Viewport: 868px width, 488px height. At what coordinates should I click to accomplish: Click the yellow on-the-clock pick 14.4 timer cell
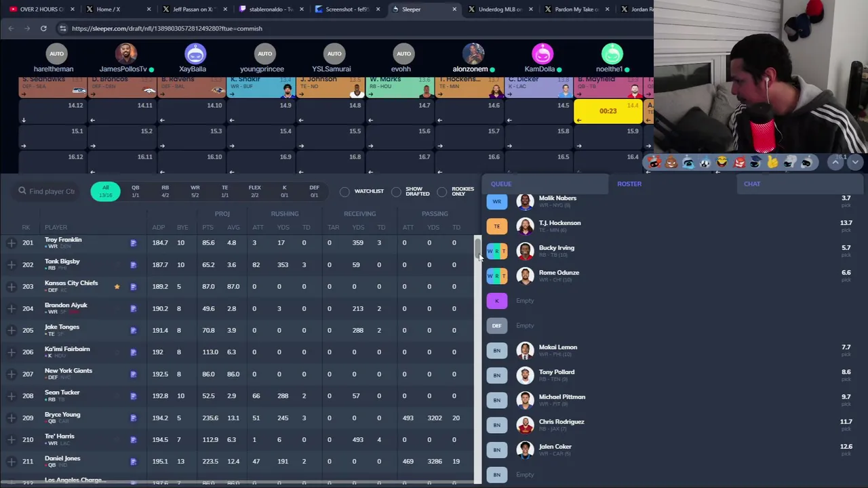(608, 112)
